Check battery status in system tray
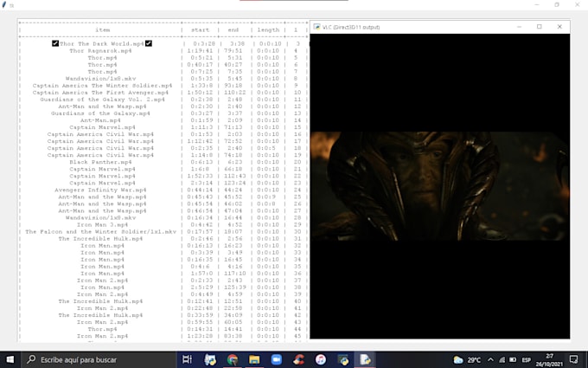The height and width of the screenshot is (368, 588). [513, 359]
